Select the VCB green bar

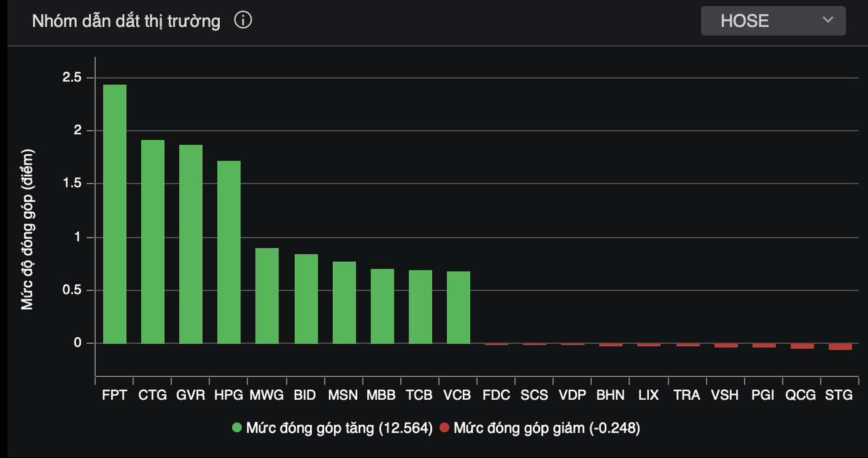point(458,307)
